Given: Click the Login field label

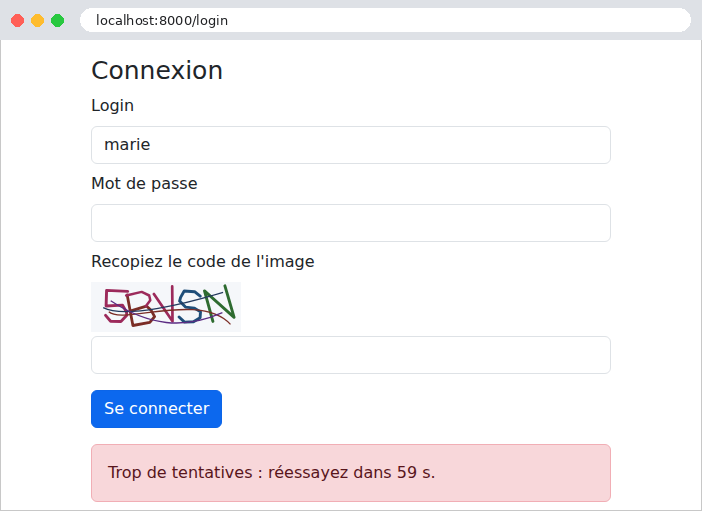Looking at the screenshot, I should (112, 106).
